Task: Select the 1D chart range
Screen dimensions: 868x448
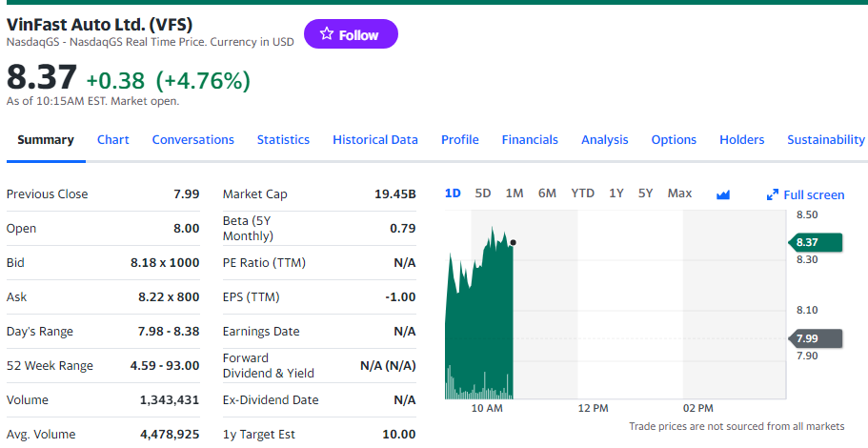Action: tap(453, 193)
